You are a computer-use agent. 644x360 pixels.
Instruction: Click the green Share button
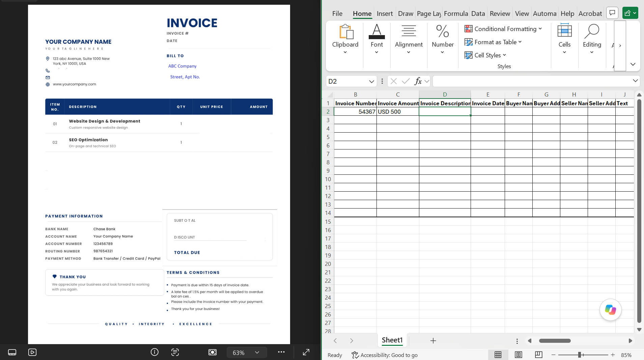630,13
